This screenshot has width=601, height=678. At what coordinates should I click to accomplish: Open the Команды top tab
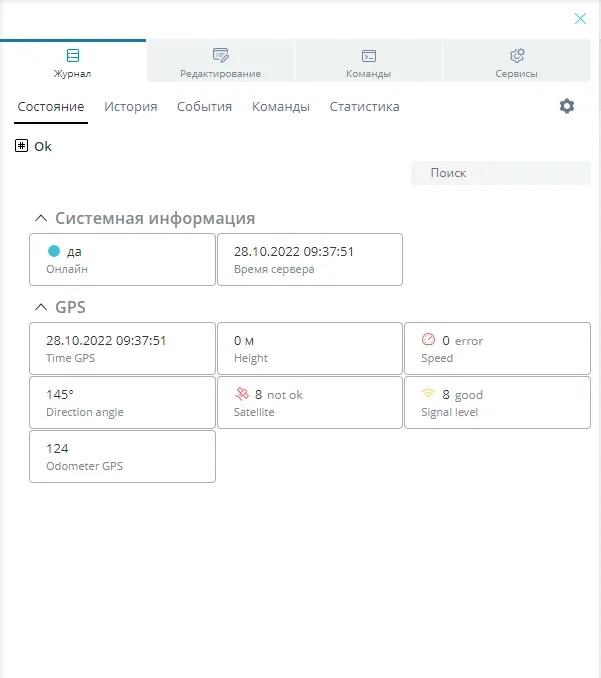click(368, 62)
